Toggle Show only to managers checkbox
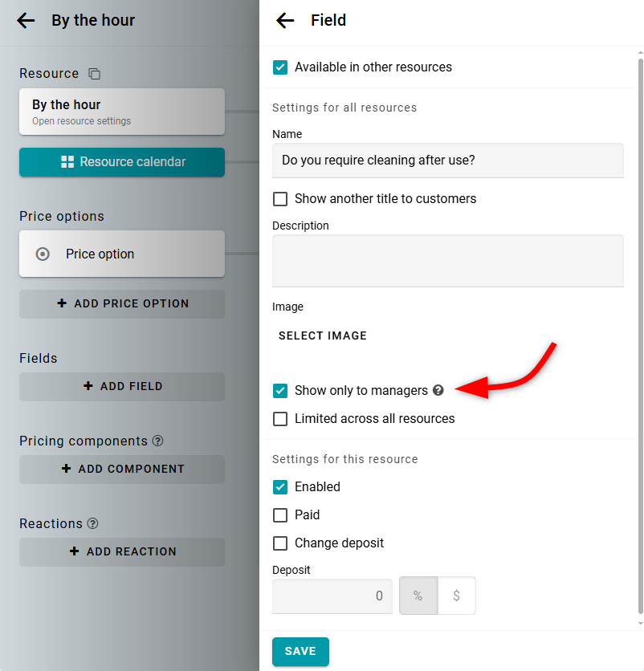The height and width of the screenshot is (671, 644). tap(280, 391)
